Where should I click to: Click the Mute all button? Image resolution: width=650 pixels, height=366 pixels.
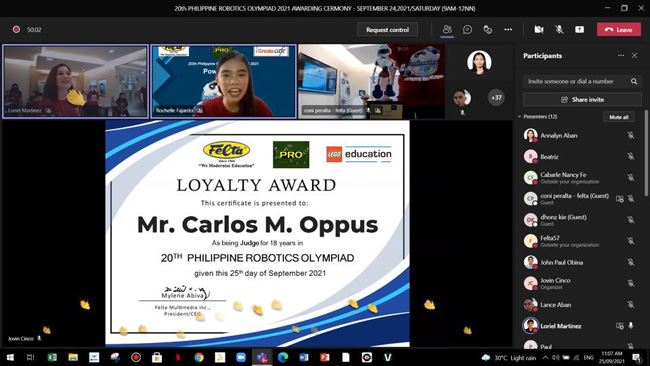618,117
